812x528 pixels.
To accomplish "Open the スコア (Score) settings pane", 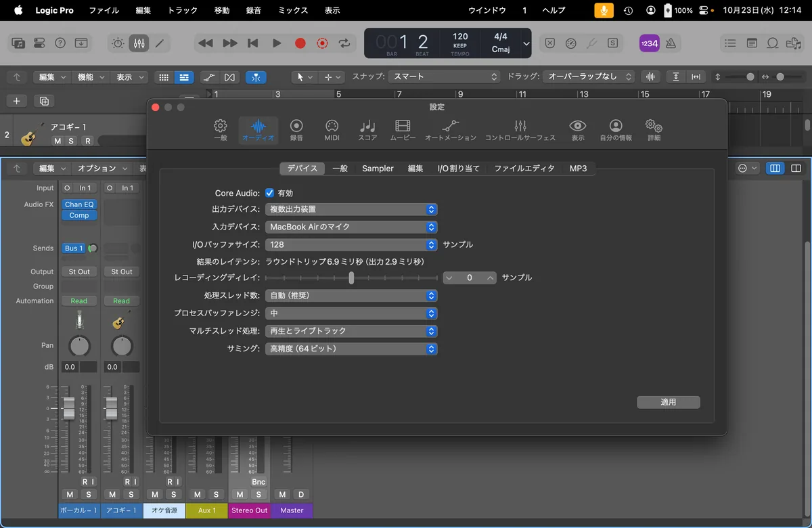I will pyautogui.click(x=367, y=130).
